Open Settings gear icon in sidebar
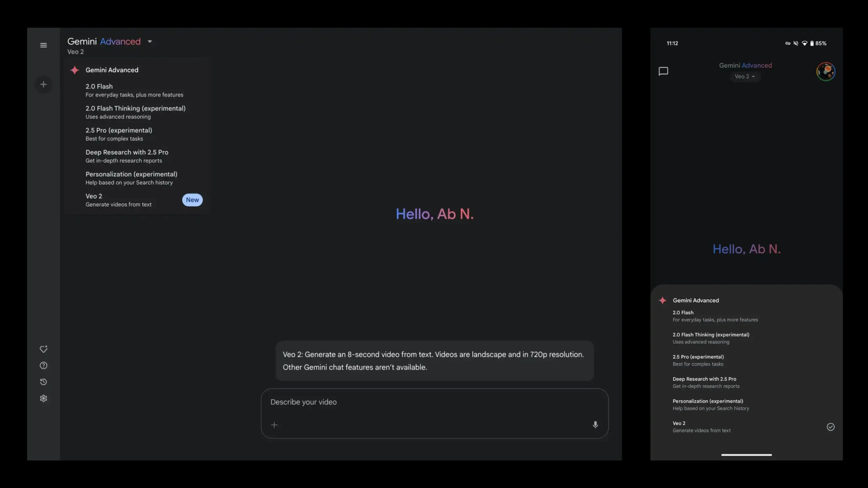Screen dimensions: 868x488 43,399
